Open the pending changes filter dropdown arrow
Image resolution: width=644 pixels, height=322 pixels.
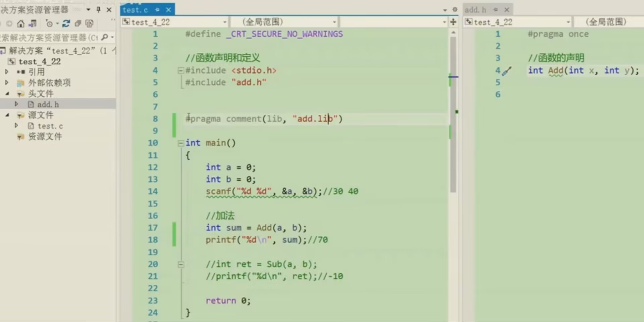pos(57,24)
